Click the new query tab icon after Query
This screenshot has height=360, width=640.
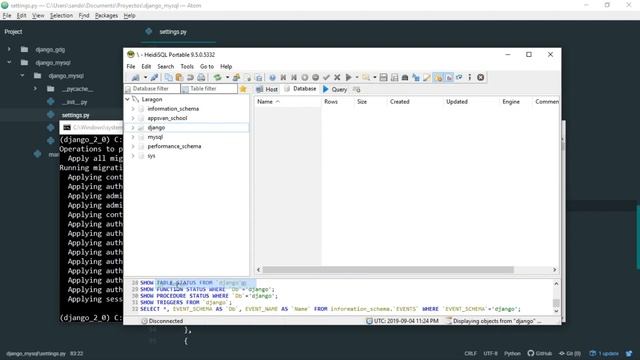357,89
